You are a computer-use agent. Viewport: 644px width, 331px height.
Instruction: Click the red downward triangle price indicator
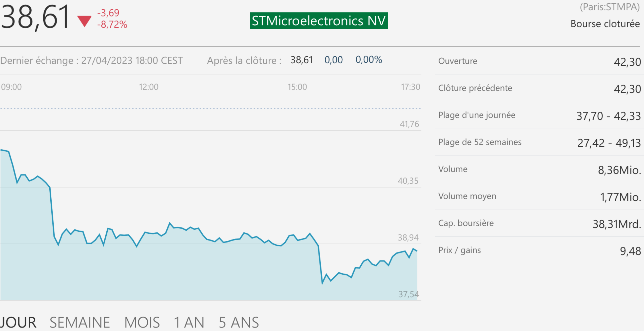[84, 21]
